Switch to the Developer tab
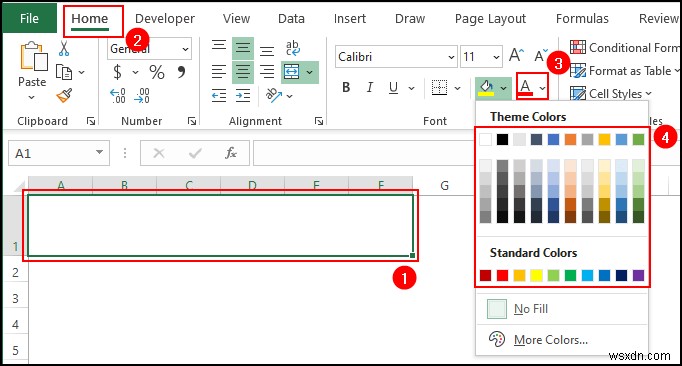Viewport: 682px width, 366px height. tap(165, 18)
